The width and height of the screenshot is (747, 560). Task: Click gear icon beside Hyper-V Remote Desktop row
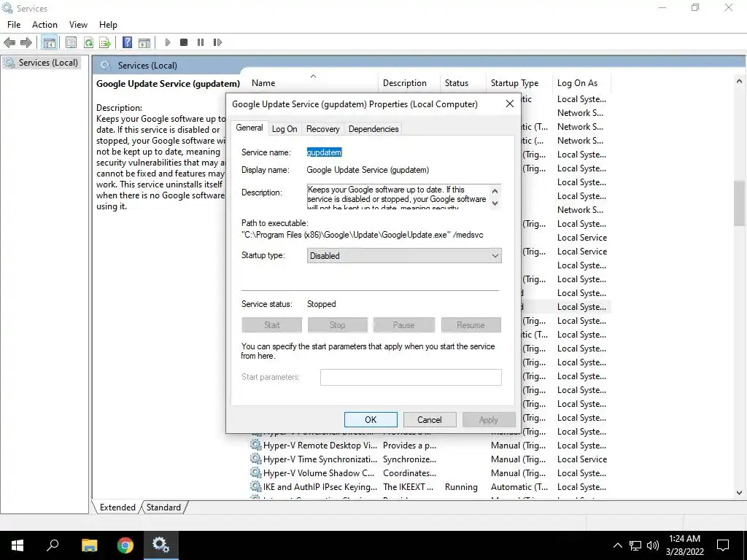coord(256,446)
